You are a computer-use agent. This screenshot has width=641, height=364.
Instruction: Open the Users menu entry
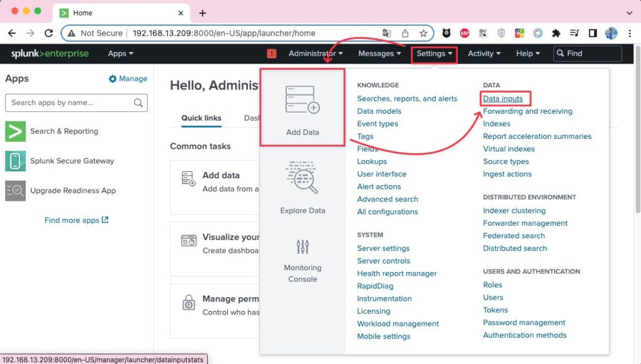click(x=493, y=298)
